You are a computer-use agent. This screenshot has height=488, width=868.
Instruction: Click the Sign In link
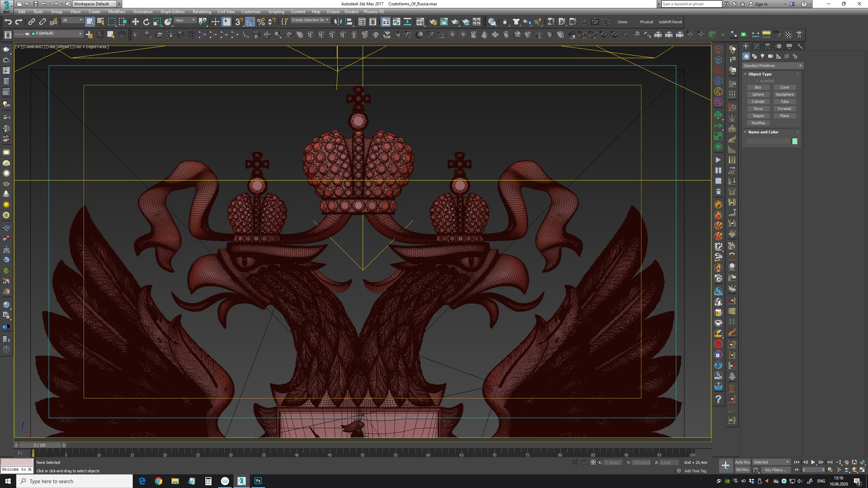761,4
